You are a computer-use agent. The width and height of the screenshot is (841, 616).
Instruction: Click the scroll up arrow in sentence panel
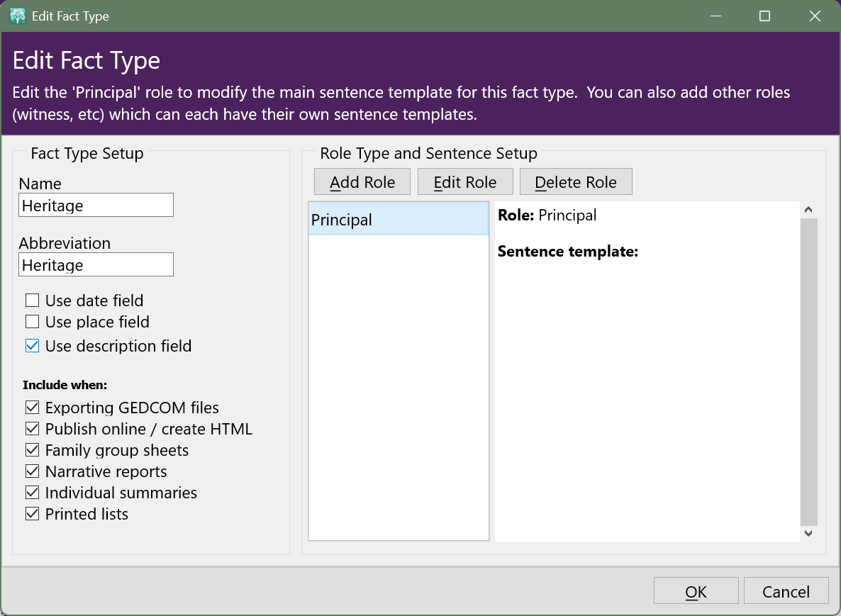tap(808, 210)
